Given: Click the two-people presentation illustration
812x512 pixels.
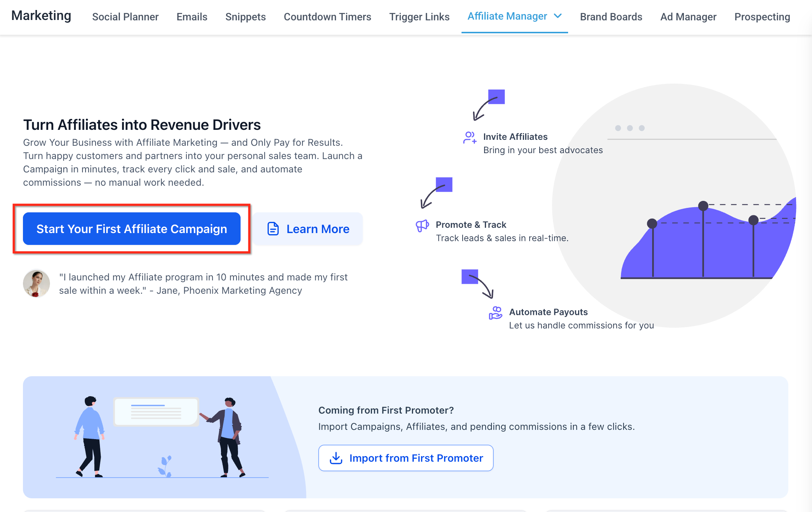Looking at the screenshot, I should point(162,437).
